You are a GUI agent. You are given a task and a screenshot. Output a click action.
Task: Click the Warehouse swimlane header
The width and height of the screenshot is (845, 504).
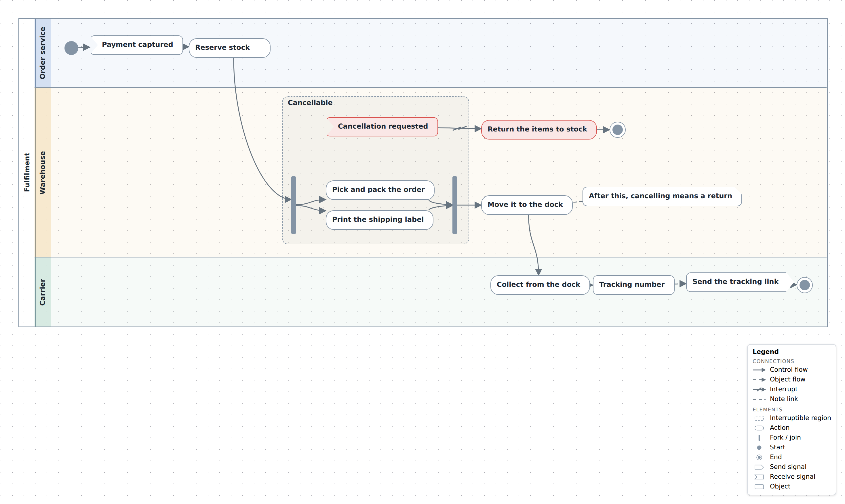[43, 173]
